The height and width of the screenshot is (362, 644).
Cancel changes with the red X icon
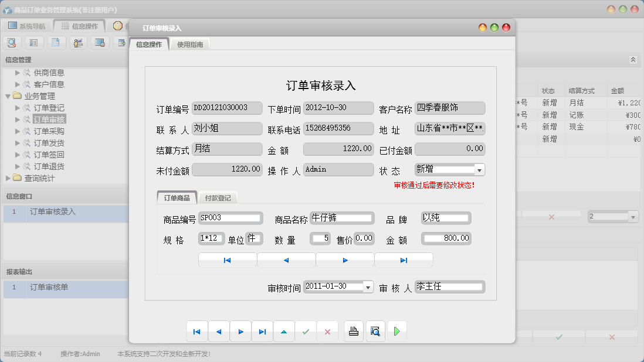tap(327, 331)
